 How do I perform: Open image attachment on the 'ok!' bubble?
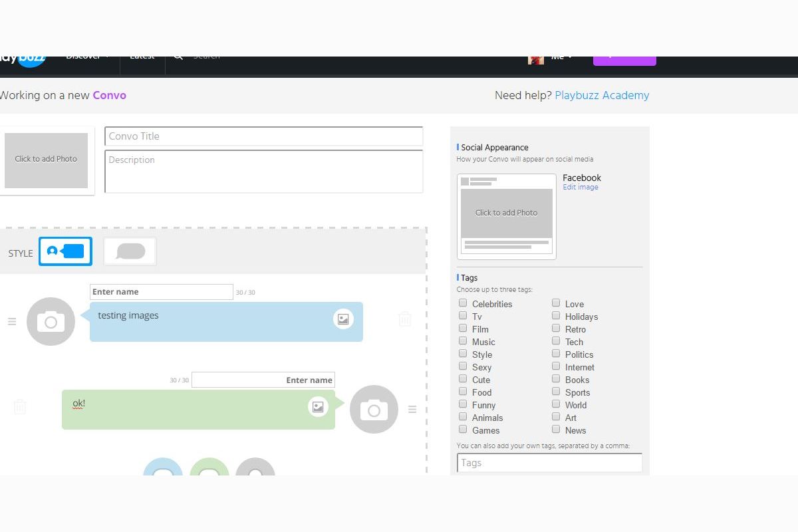pyautogui.click(x=318, y=406)
